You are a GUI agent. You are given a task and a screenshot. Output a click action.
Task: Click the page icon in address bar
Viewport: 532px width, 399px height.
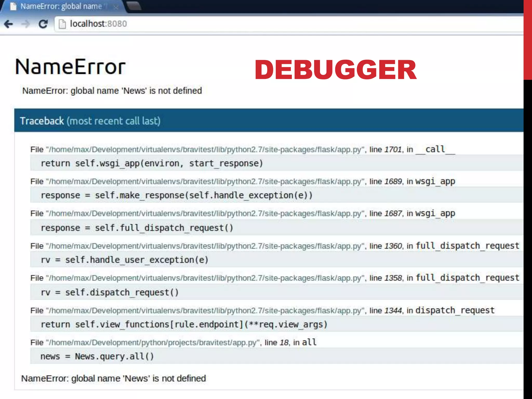[x=62, y=24]
